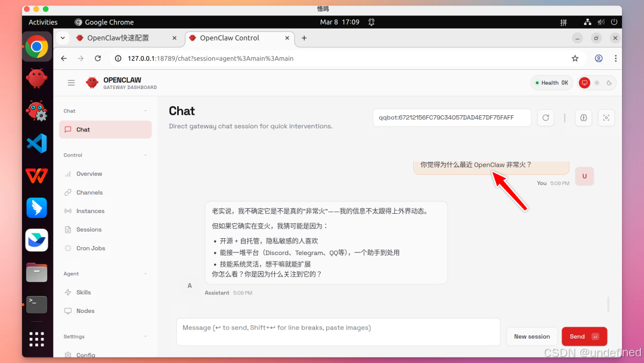Show all applications grid
Image resolution: width=644 pixels, height=363 pixels.
coord(36,339)
